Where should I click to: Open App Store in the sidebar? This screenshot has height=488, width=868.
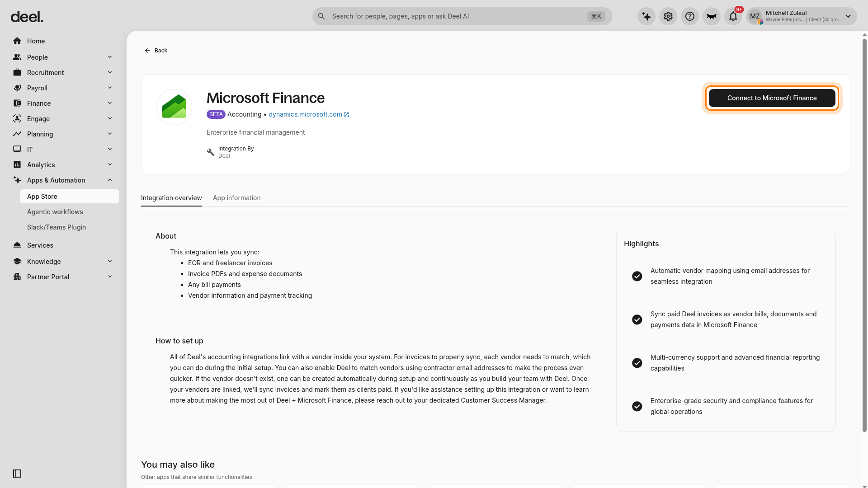point(70,197)
